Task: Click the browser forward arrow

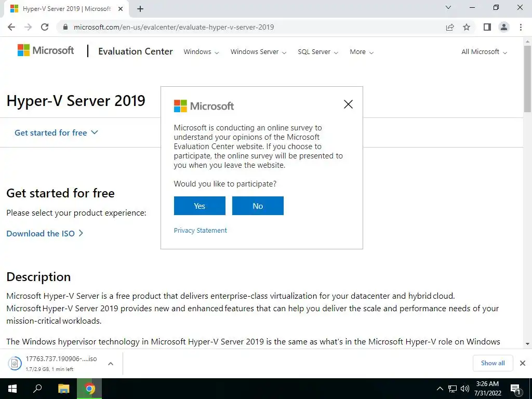Action: (x=28, y=27)
